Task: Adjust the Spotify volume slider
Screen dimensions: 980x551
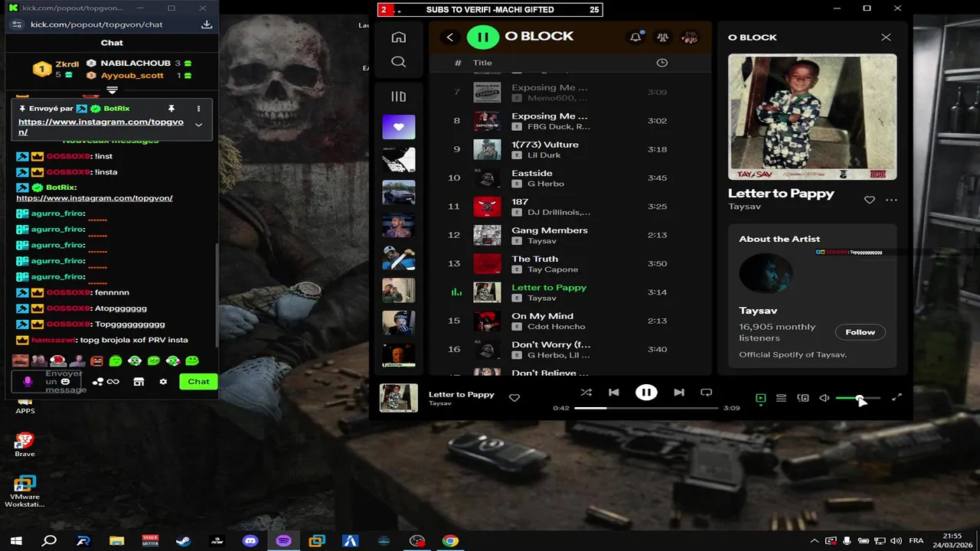Action: tap(857, 398)
